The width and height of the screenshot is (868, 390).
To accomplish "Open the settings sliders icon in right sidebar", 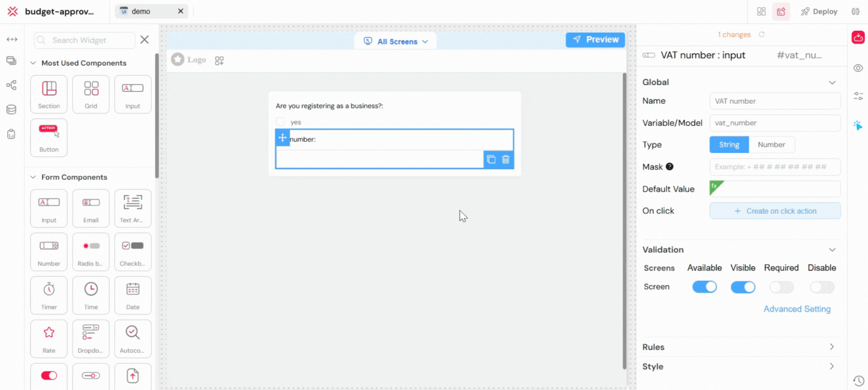I will [x=858, y=96].
